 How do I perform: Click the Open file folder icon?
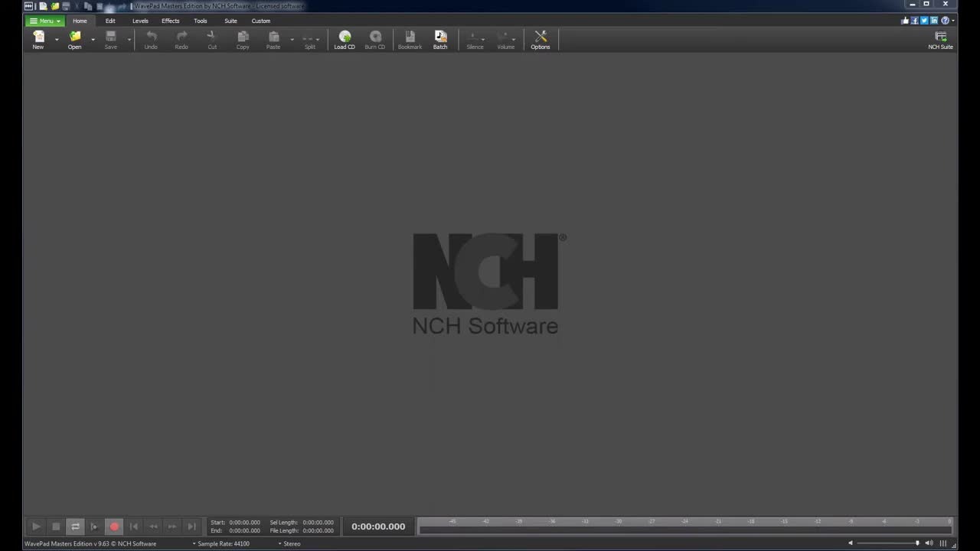[x=74, y=40]
